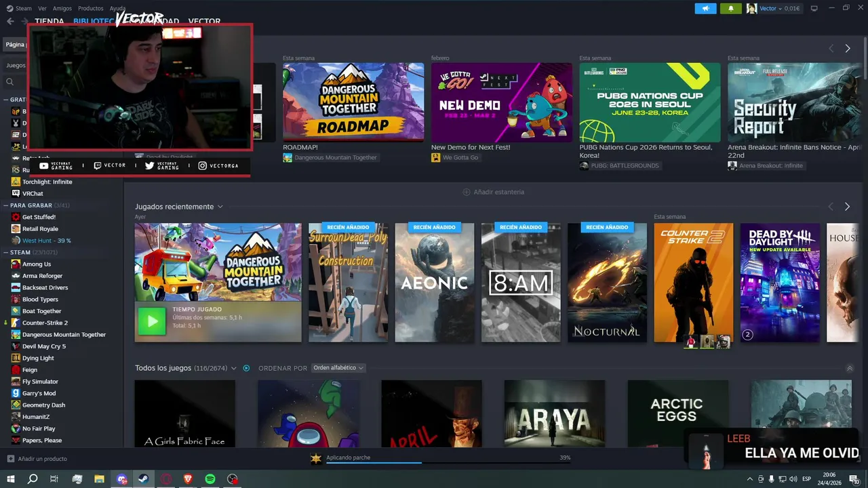Expand the Jugados recientemente shelf dropdown
Screen dimensions: 868x488
click(x=220, y=207)
